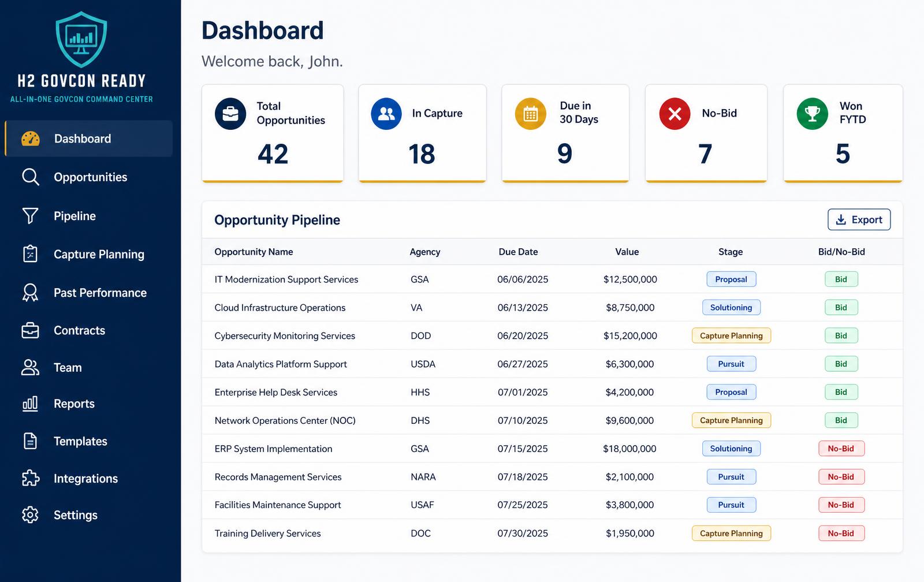The height and width of the screenshot is (582, 924).
Task: Click Pursuit badge for Facilities Maintenance Support
Action: (731, 505)
